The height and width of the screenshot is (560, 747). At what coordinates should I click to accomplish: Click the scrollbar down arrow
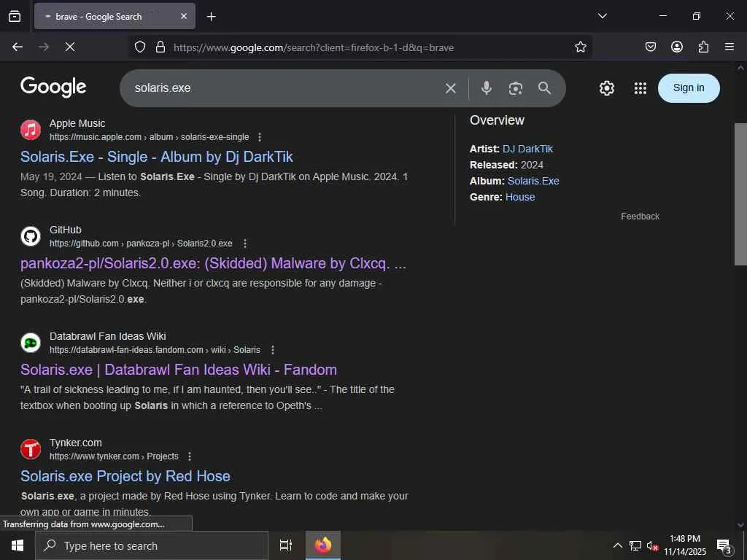(x=740, y=524)
